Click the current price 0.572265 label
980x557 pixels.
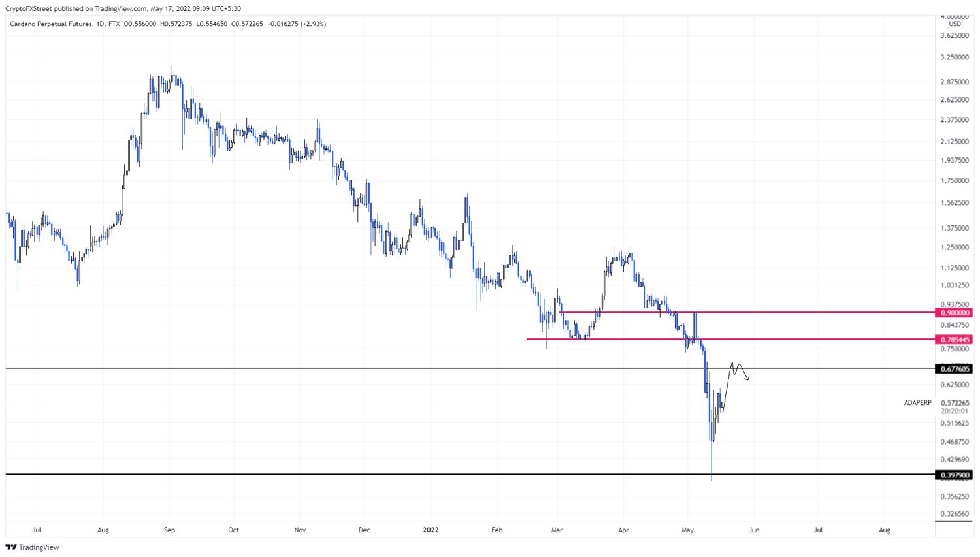click(x=955, y=403)
